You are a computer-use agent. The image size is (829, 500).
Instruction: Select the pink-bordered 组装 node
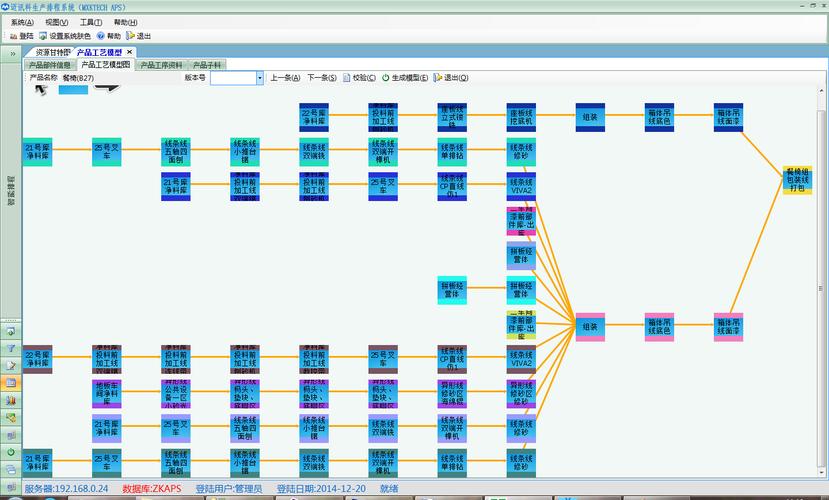[590, 327]
